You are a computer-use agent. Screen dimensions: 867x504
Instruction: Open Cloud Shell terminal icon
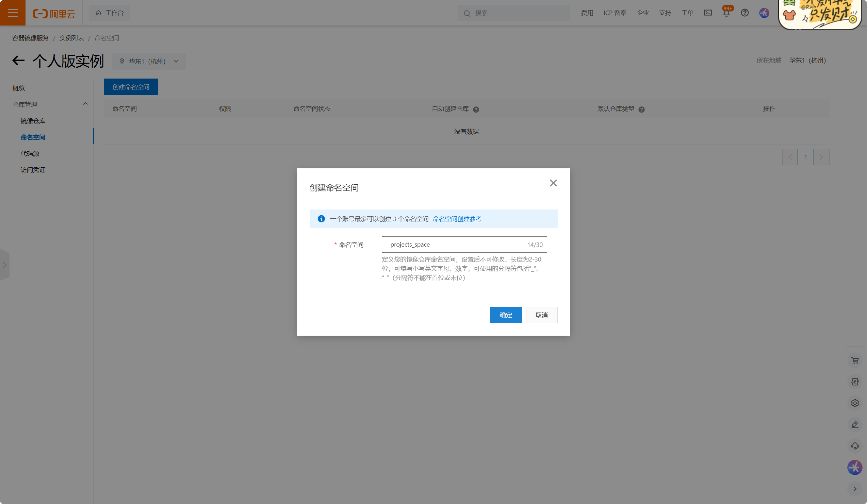[708, 13]
